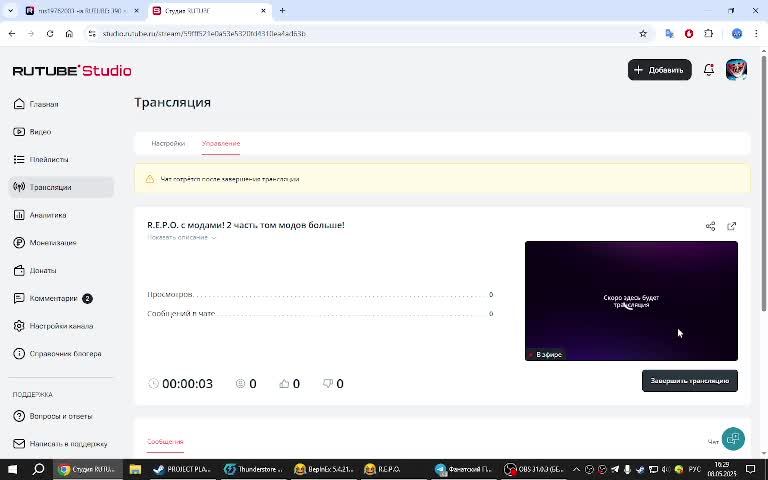Open the Плейлисты sidebar section
The height and width of the screenshot is (480, 768).
click(x=41, y=159)
